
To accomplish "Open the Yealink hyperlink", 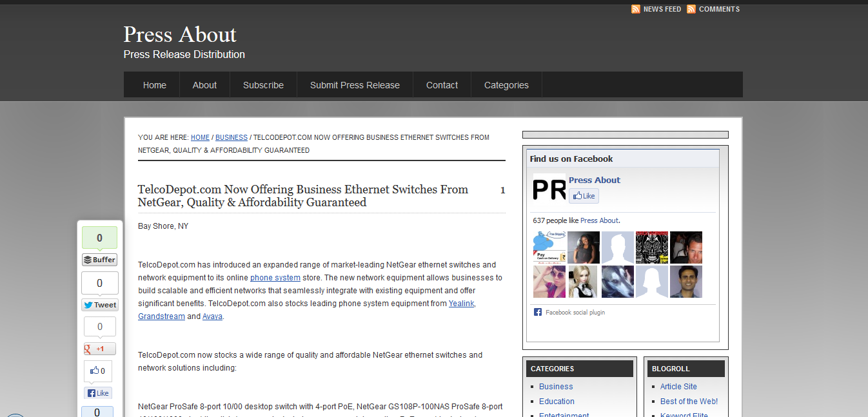I will [x=462, y=304].
